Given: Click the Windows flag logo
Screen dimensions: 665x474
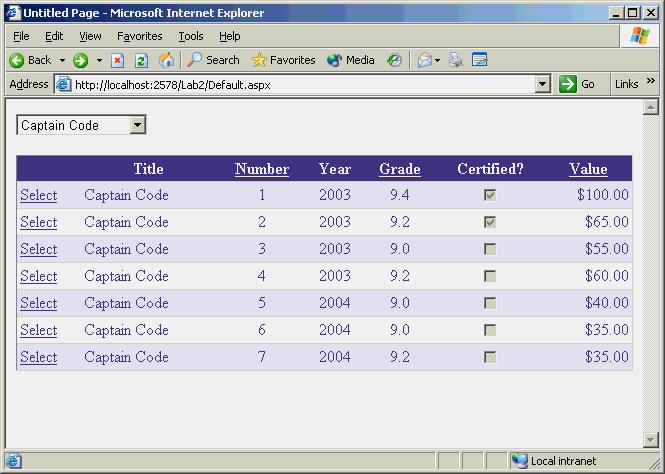Looking at the screenshot, I should pos(639,36).
